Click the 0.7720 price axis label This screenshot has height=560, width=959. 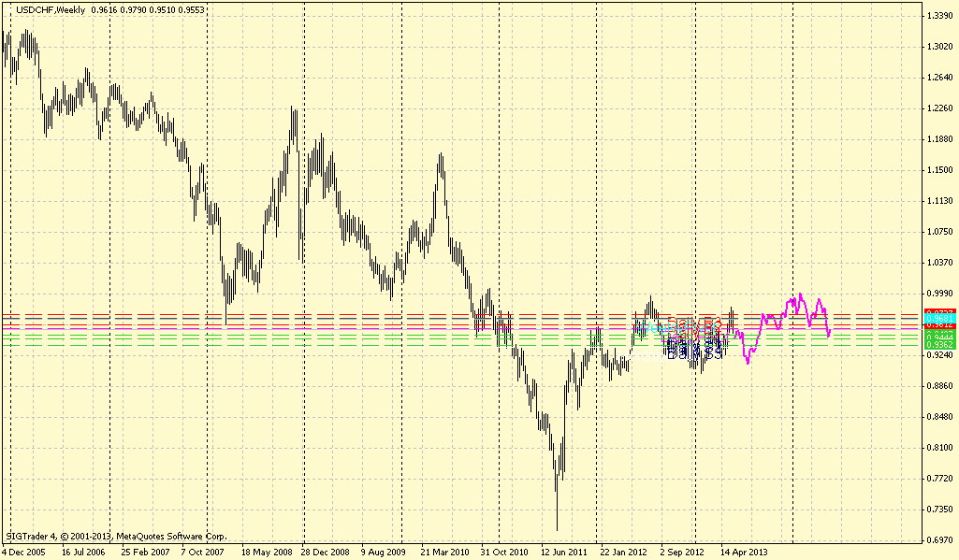940,478
